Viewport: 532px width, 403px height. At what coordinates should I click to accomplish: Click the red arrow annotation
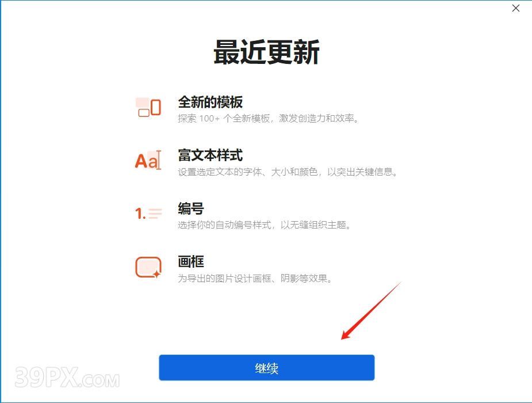[x=371, y=310]
